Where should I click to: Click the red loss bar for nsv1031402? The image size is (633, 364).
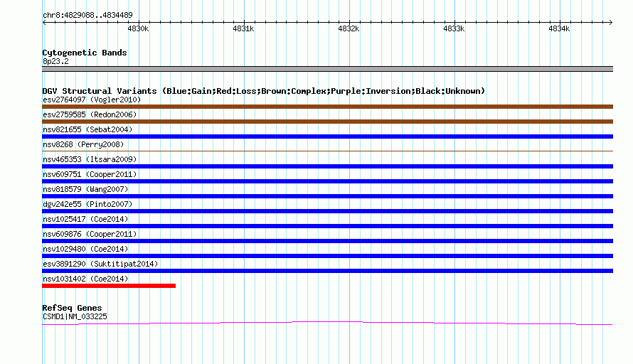(x=109, y=286)
